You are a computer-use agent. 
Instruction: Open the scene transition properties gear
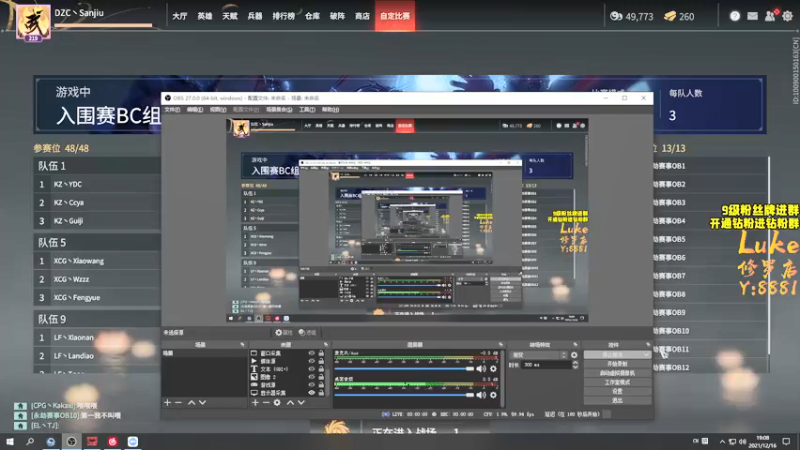click(574, 355)
